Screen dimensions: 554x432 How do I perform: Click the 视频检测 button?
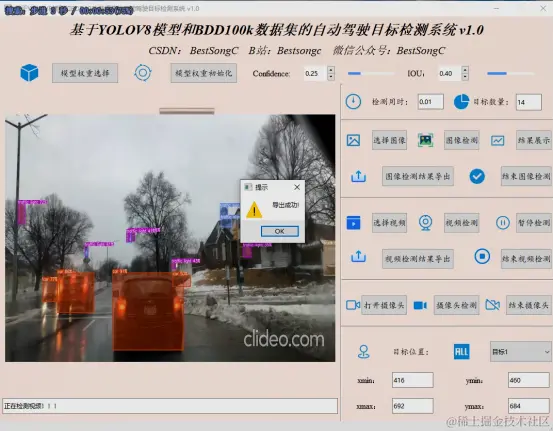click(461, 223)
